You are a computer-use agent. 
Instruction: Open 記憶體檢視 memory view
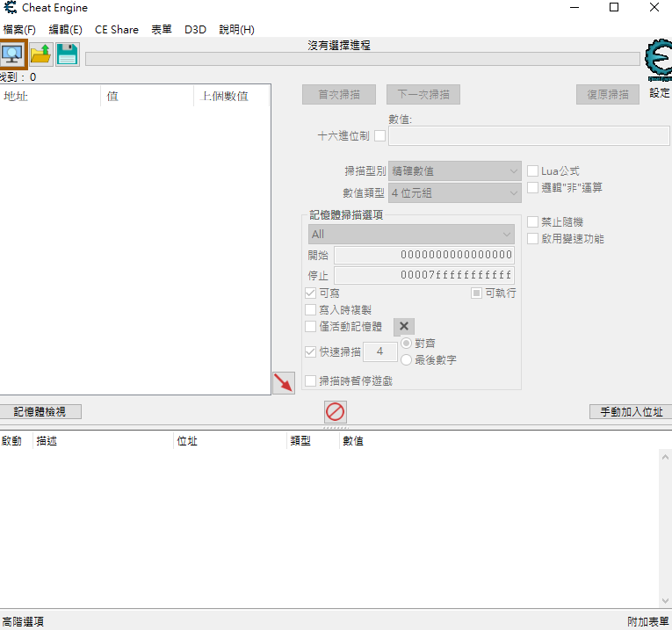pyautogui.click(x=40, y=412)
